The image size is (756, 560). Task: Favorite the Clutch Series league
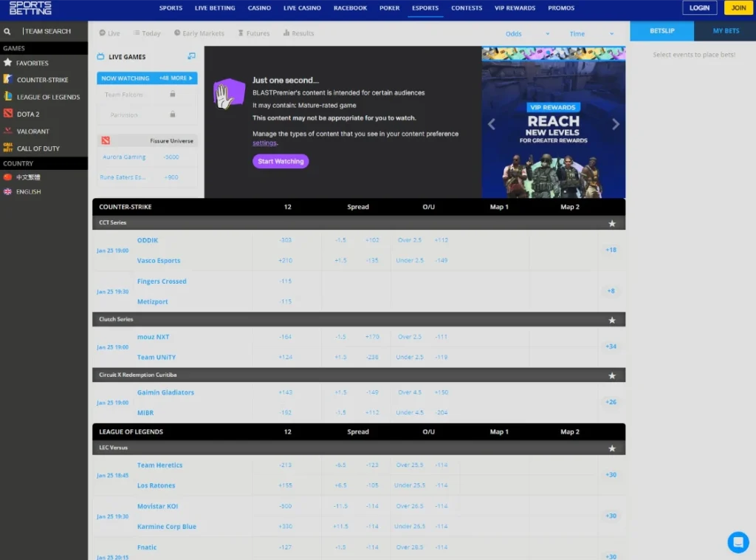(x=612, y=320)
